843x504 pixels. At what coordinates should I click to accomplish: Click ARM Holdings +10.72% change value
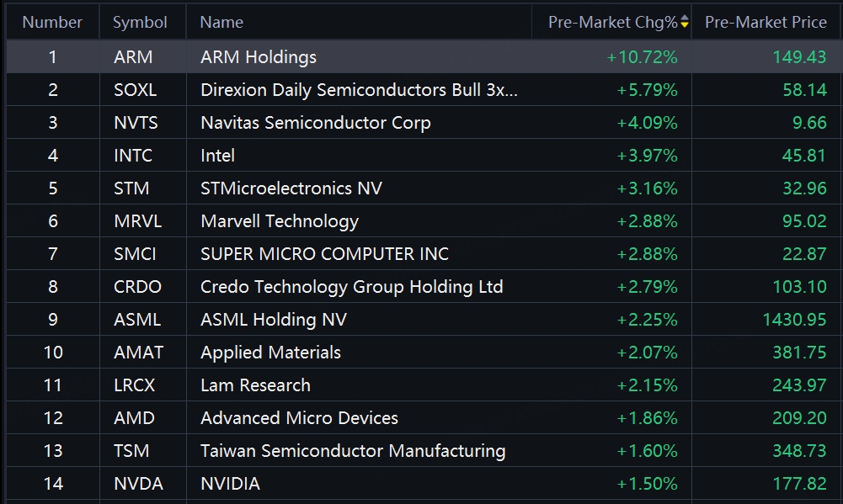[x=642, y=57]
